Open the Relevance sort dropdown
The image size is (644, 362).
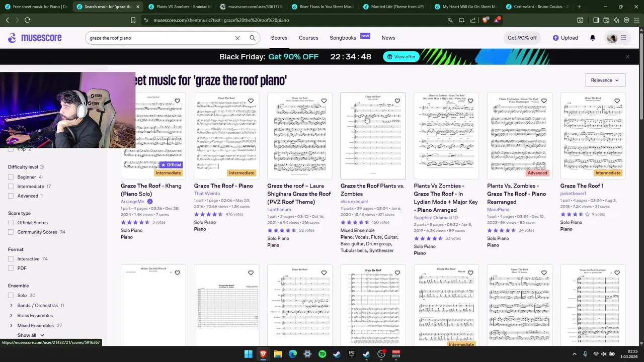click(x=605, y=80)
